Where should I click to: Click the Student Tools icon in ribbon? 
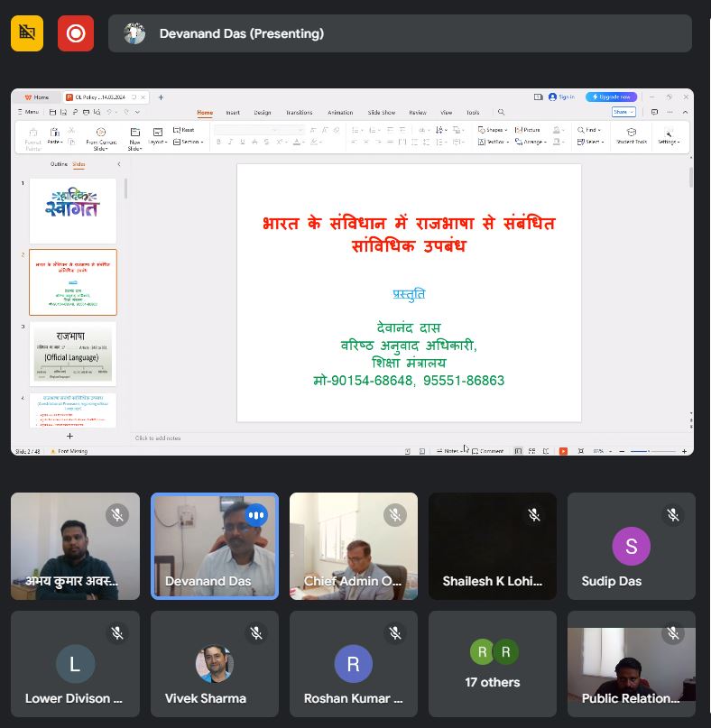(x=631, y=134)
